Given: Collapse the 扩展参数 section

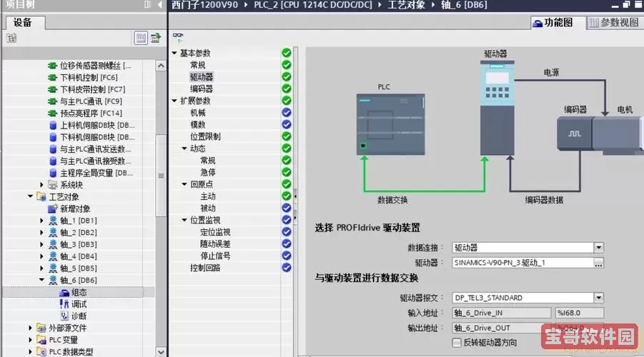Looking at the screenshot, I should (x=174, y=101).
